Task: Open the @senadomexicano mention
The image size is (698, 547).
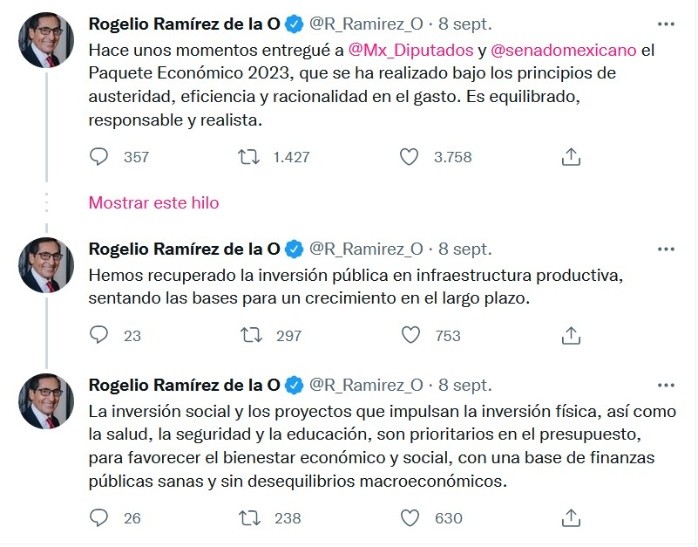Action: click(562, 47)
